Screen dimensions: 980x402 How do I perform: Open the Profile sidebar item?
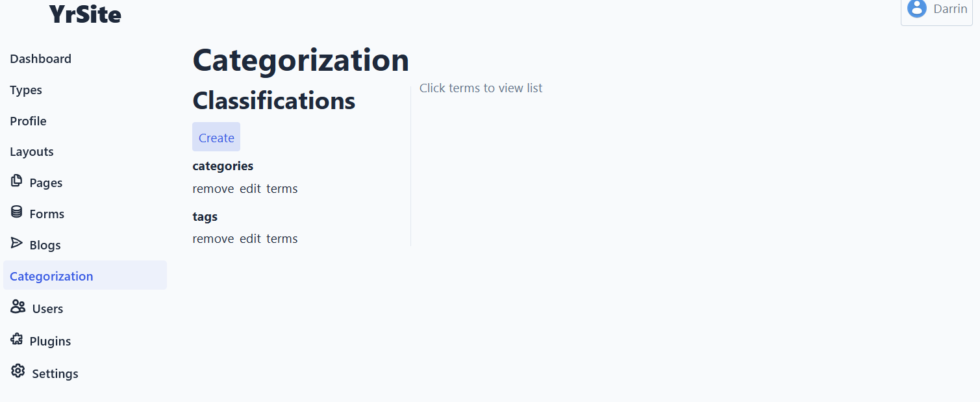point(85,121)
